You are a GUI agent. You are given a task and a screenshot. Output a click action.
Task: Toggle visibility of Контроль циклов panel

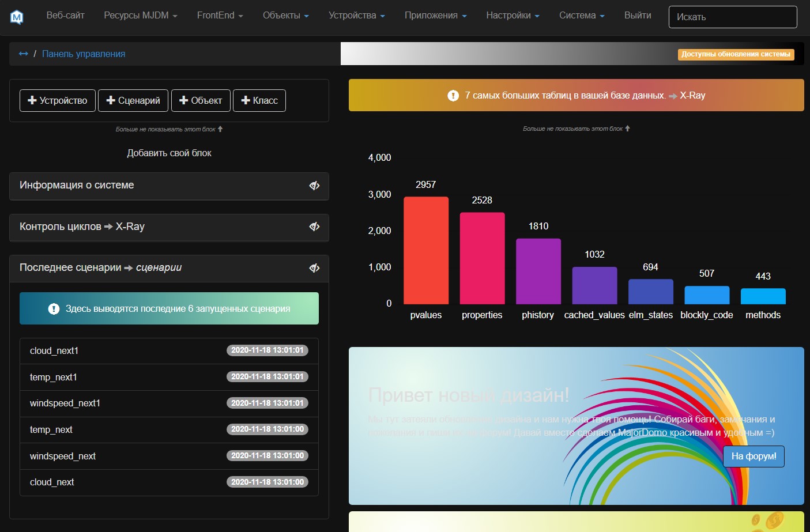[314, 227]
